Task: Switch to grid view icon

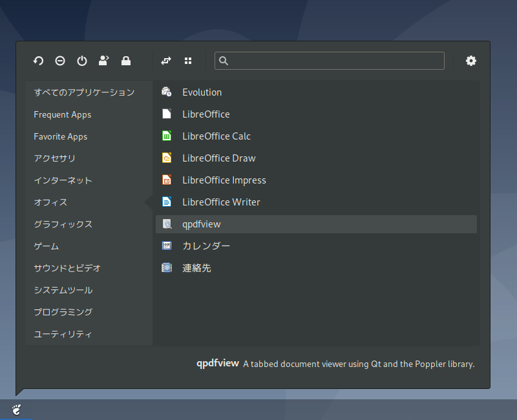Action: [188, 61]
